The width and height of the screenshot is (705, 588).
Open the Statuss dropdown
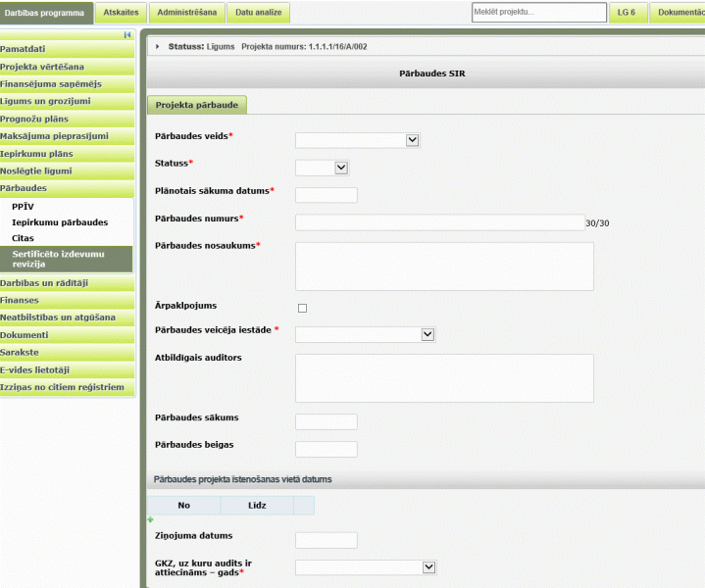pyautogui.click(x=341, y=168)
